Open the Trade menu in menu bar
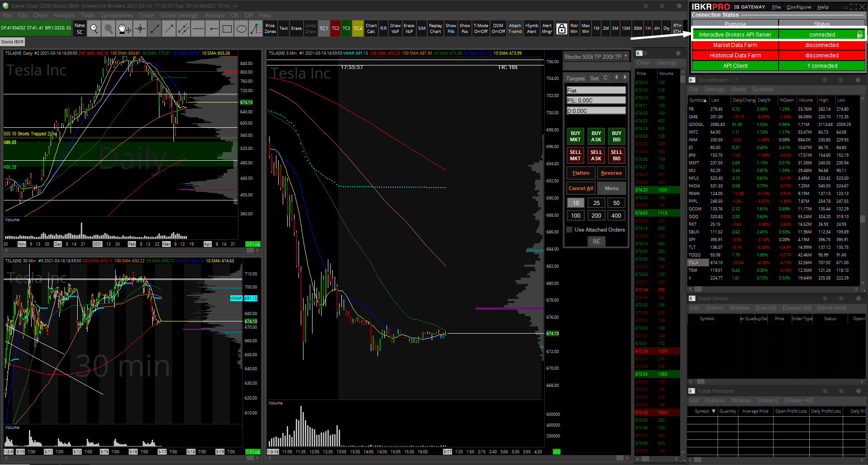Viewport: 868px width, 465px height. click(x=146, y=15)
